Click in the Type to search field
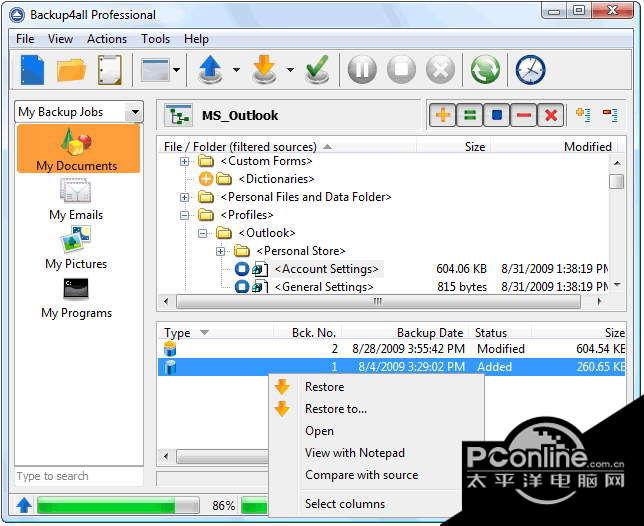The height and width of the screenshot is (526, 644). click(x=78, y=476)
